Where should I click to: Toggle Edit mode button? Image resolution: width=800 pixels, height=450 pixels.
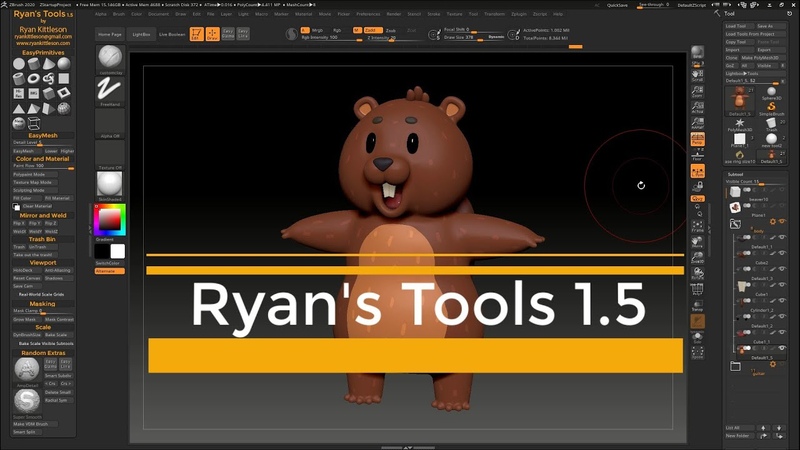coord(196,34)
